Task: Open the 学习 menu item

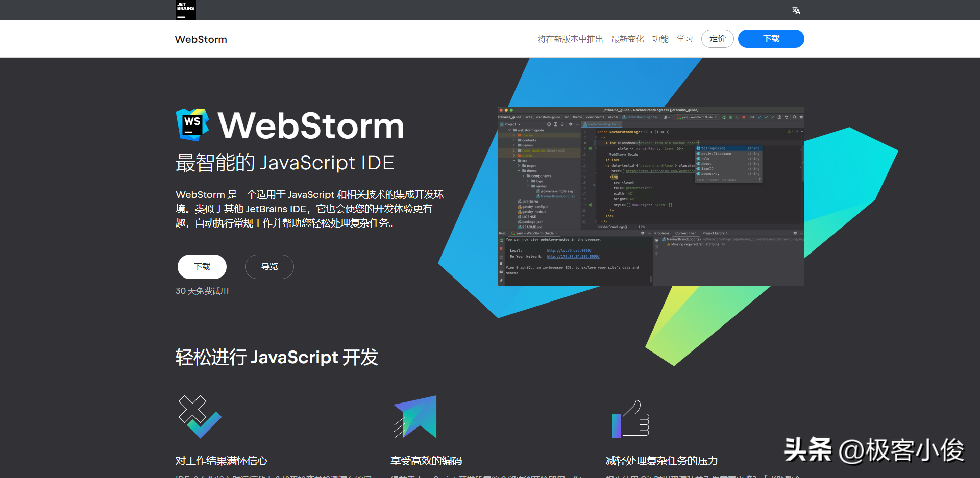Action: pos(685,39)
